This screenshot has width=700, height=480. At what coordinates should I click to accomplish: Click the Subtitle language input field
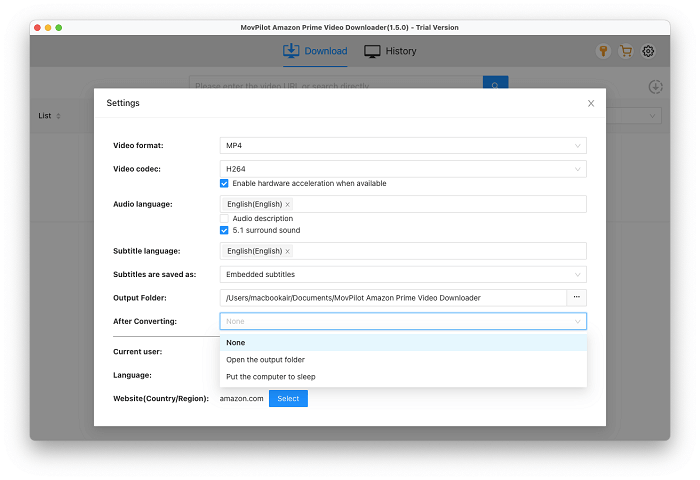coord(403,251)
